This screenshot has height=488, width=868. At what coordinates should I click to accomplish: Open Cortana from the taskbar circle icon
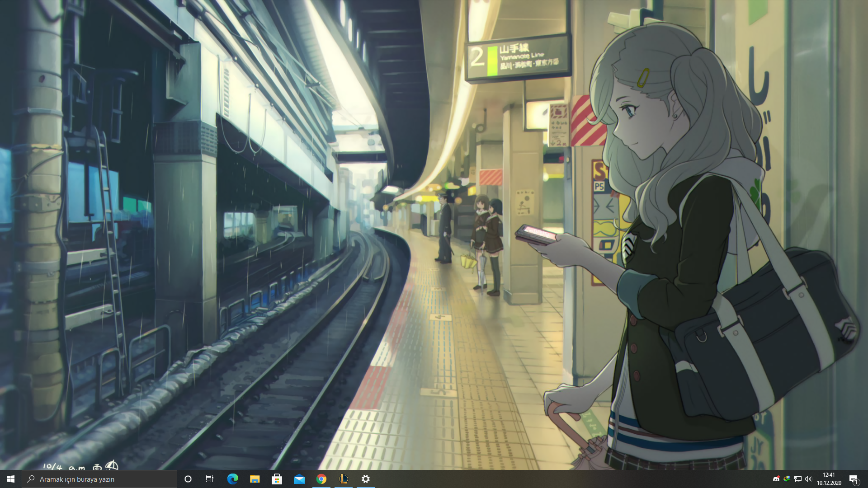(188, 479)
